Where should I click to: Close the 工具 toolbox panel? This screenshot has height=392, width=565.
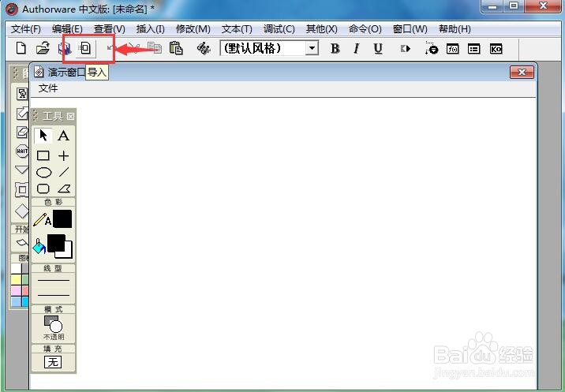click(x=71, y=116)
